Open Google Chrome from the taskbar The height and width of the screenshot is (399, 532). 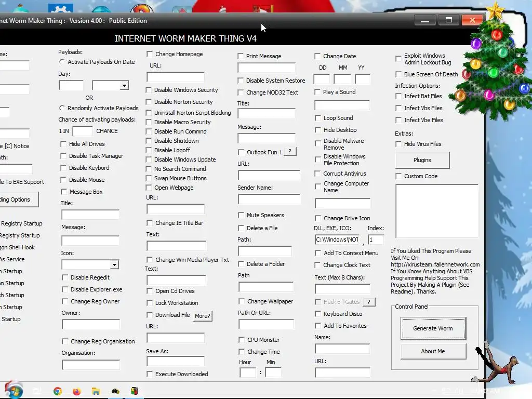click(58, 391)
